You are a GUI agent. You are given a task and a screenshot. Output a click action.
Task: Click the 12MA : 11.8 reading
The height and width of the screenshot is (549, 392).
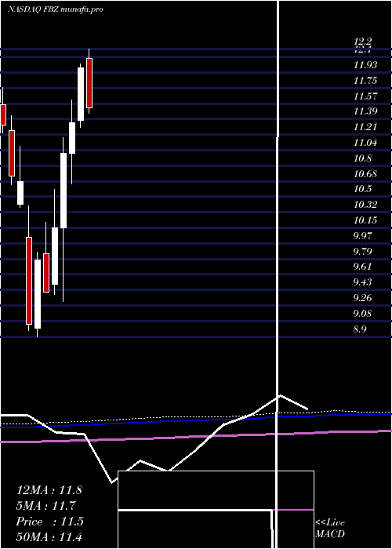point(49,490)
